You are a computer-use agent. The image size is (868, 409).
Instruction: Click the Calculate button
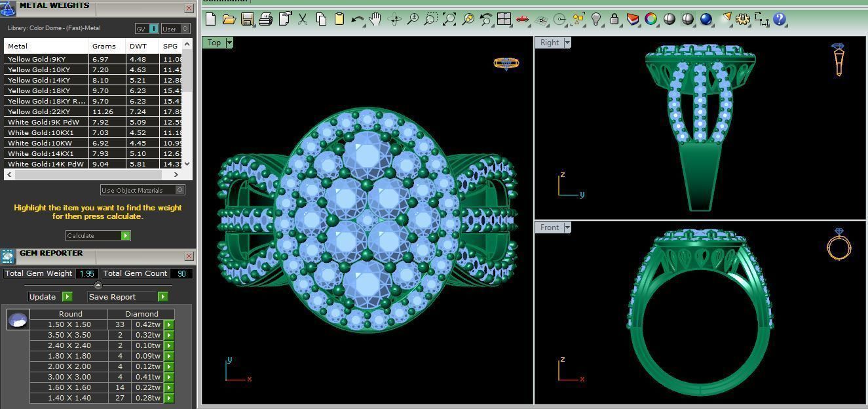98,235
